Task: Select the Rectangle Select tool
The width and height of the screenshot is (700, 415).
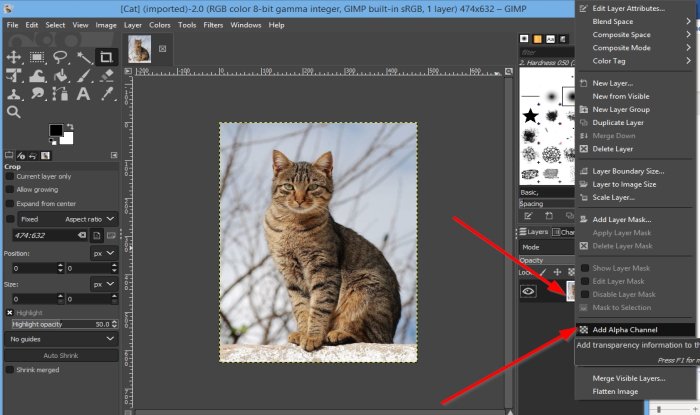Action: [x=36, y=57]
